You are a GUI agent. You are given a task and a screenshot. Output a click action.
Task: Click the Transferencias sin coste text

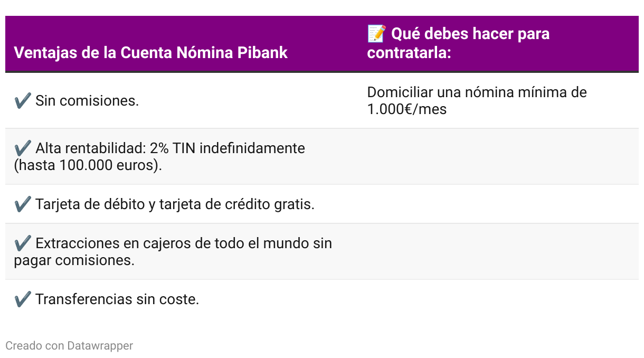tap(117, 299)
